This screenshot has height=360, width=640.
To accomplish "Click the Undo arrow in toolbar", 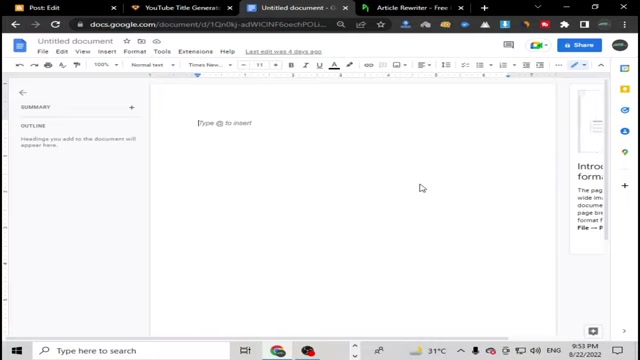I will click(x=19, y=65).
